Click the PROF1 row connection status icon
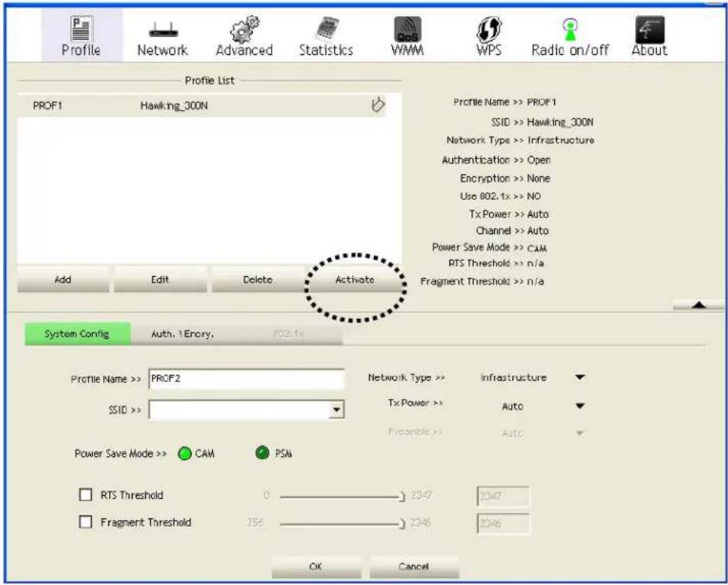The image size is (728, 585). click(x=378, y=104)
